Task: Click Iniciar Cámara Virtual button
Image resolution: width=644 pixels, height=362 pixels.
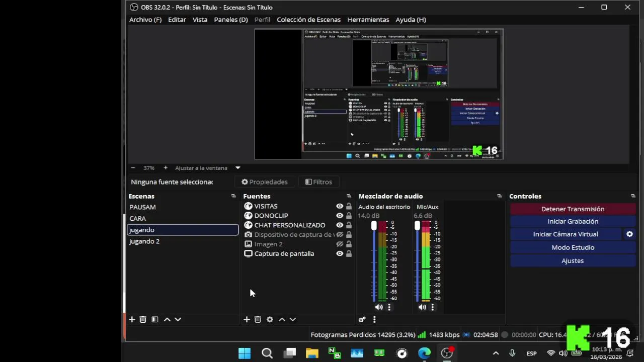Action: click(566, 234)
